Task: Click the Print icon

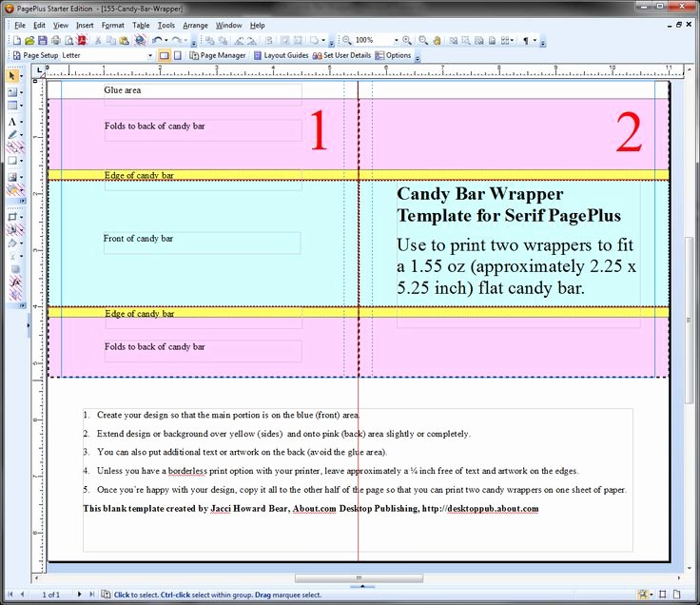Action: click(x=56, y=41)
